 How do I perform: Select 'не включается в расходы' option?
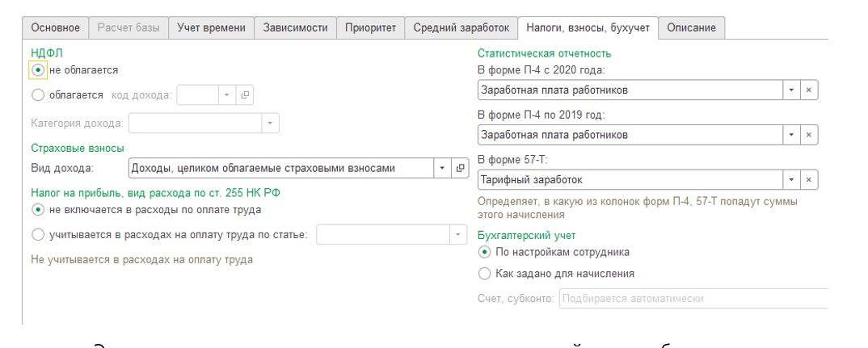click(37, 210)
